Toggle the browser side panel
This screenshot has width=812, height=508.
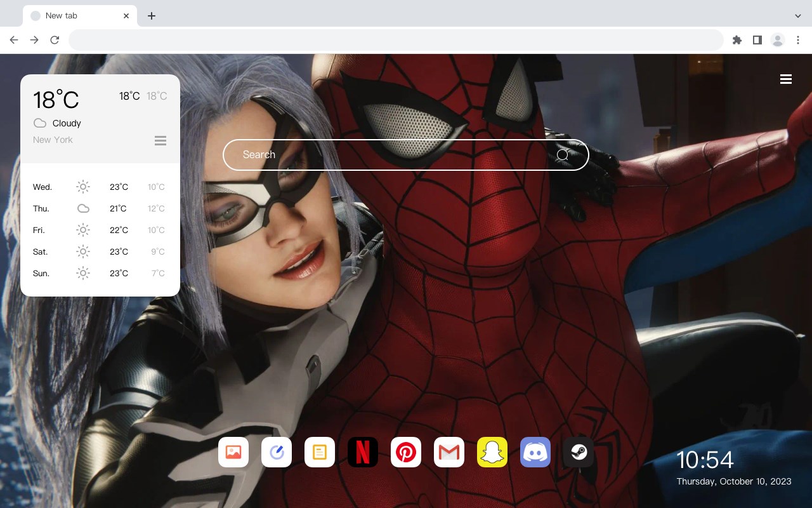[x=757, y=40]
